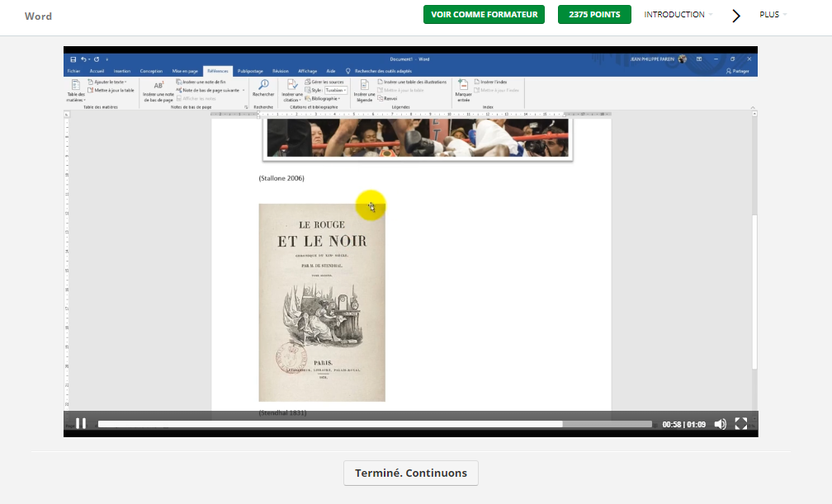Open the Fichier tab
The width and height of the screenshot is (832, 504).
73,71
